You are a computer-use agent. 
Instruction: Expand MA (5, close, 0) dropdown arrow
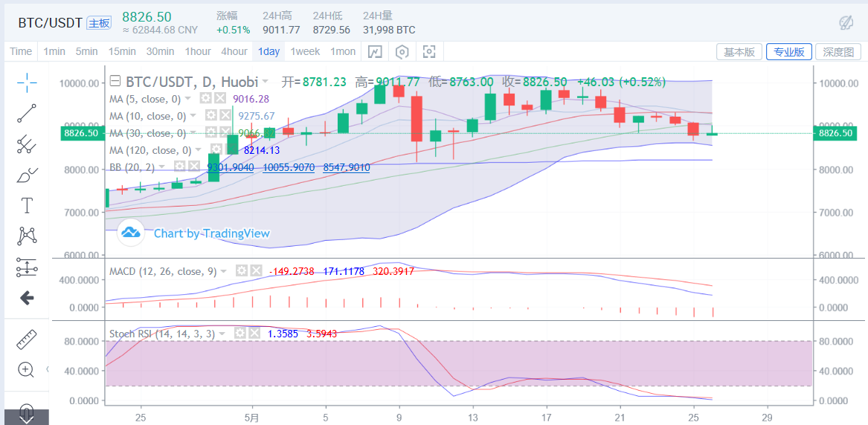[188, 99]
